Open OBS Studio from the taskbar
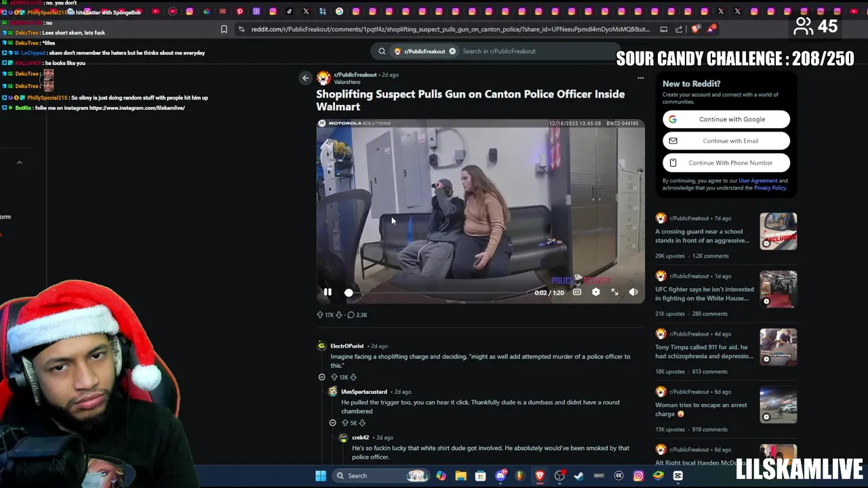The height and width of the screenshot is (488, 868). (x=559, y=476)
